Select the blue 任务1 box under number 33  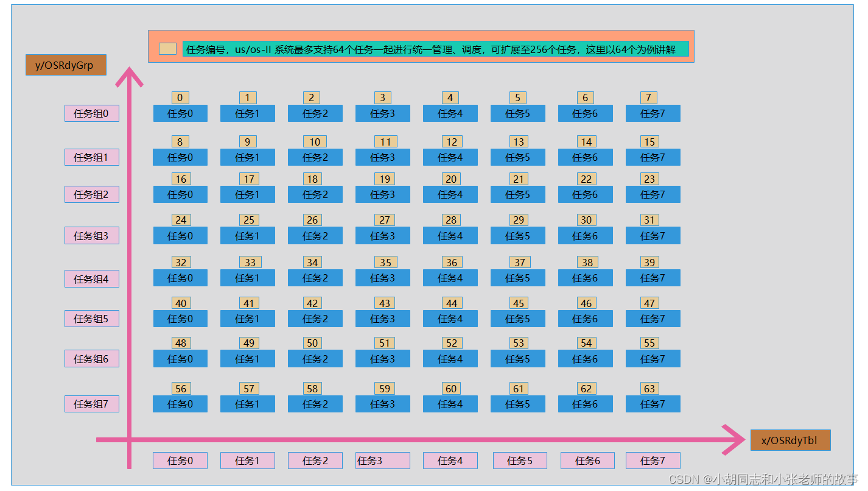248,278
